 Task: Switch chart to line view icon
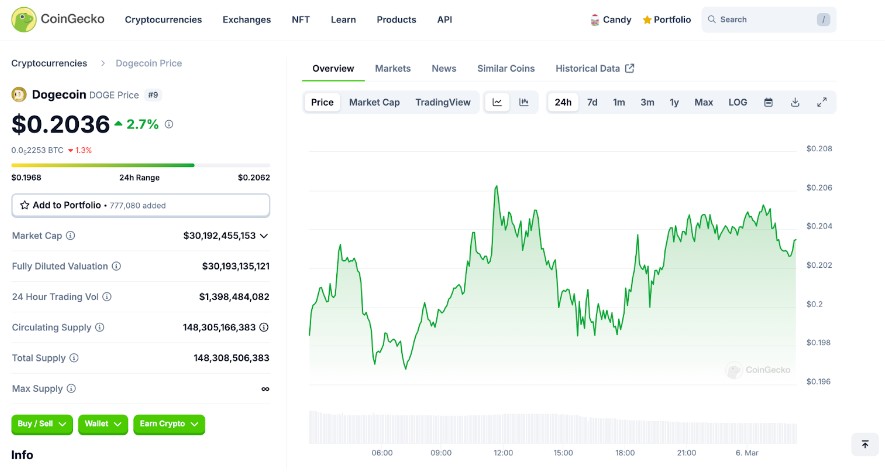pos(497,102)
